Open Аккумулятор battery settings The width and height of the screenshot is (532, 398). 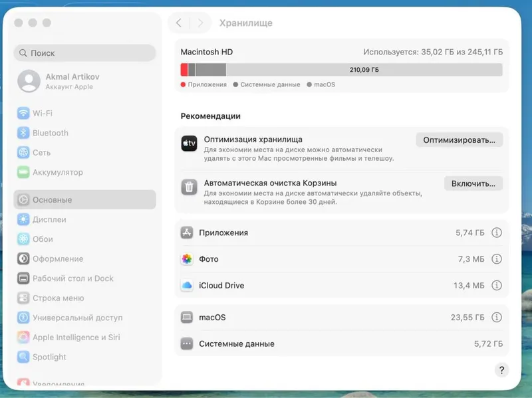pyautogui.click(x=85, y=172)
